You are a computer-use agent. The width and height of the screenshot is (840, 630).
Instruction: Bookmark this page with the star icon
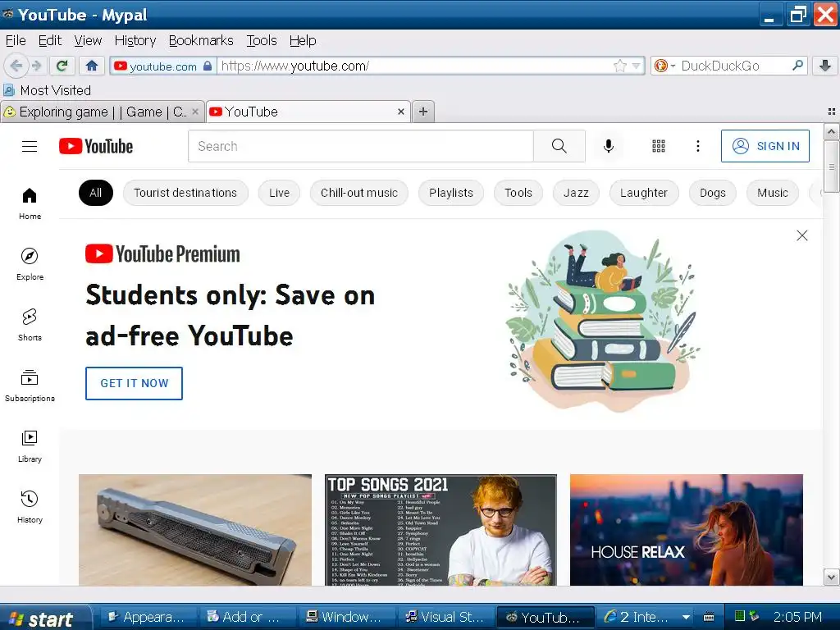coord(620,66)
